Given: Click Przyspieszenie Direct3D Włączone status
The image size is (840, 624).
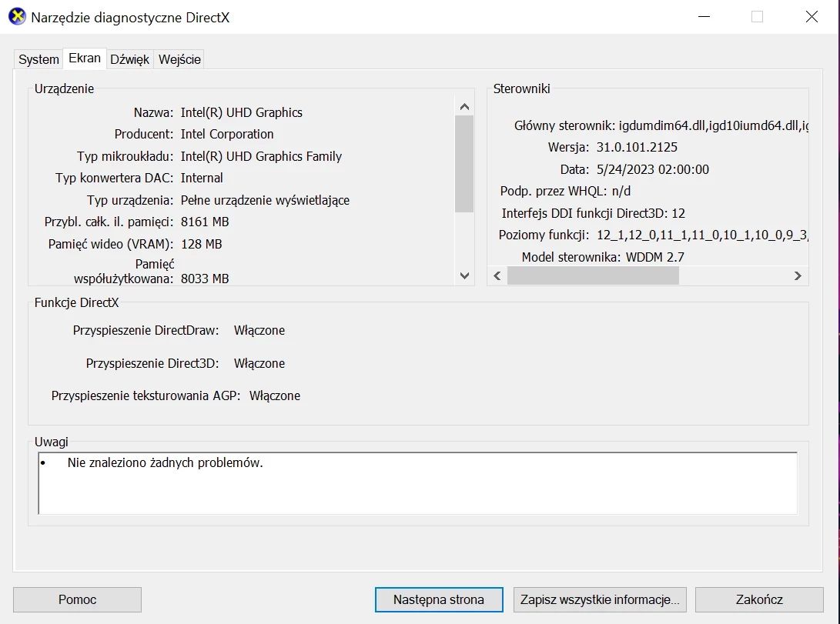Looking at the screenshot, I should (259, 363).
